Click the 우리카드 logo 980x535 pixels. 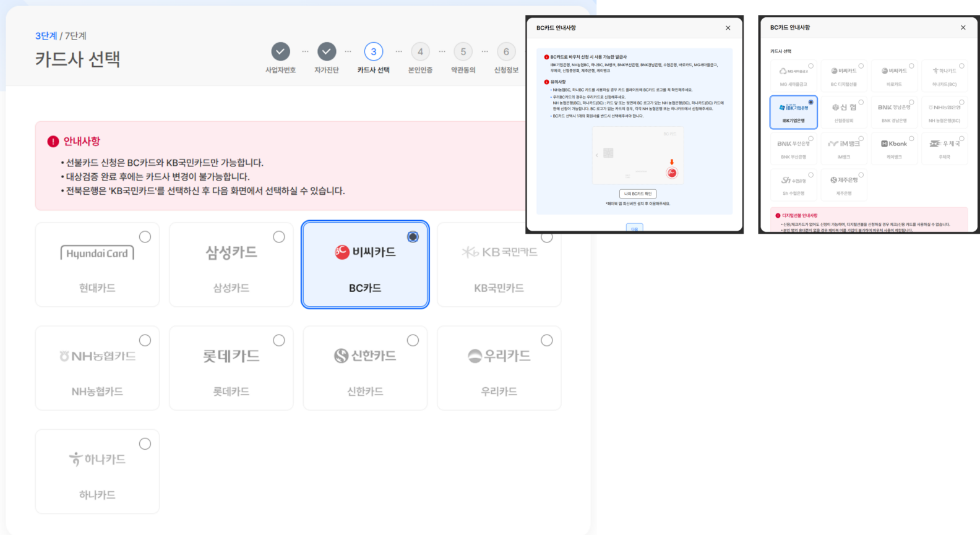click(x=499, y=356)
